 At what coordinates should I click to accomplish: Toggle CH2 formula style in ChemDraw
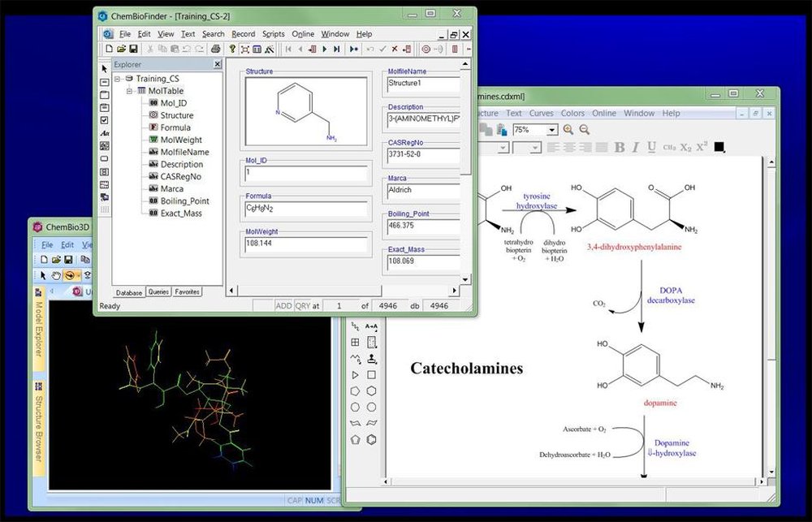(x=669, y=148)
